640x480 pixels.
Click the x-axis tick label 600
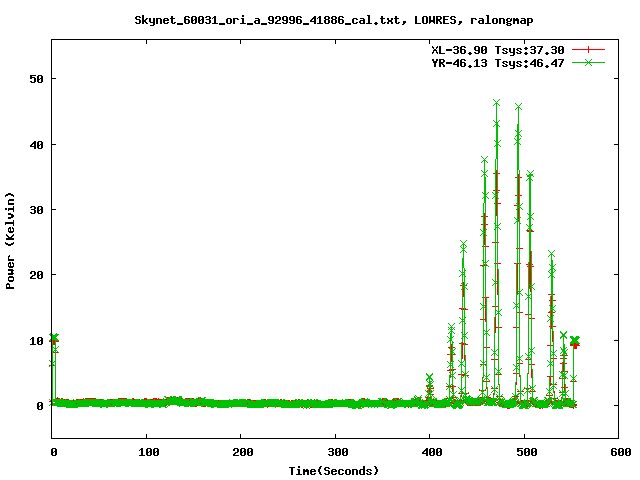tap(620, 452)
